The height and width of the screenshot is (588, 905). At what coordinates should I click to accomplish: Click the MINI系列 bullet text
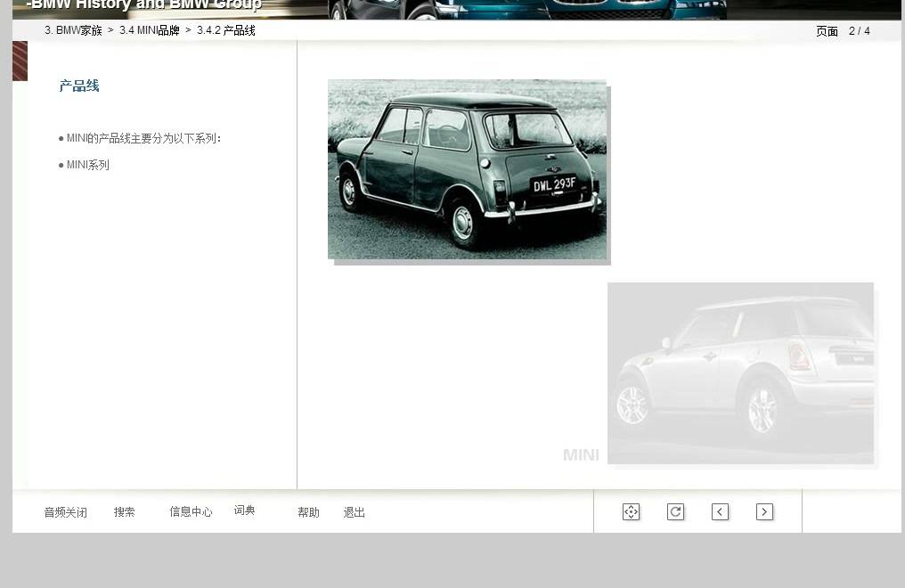(x=87, y=165)
